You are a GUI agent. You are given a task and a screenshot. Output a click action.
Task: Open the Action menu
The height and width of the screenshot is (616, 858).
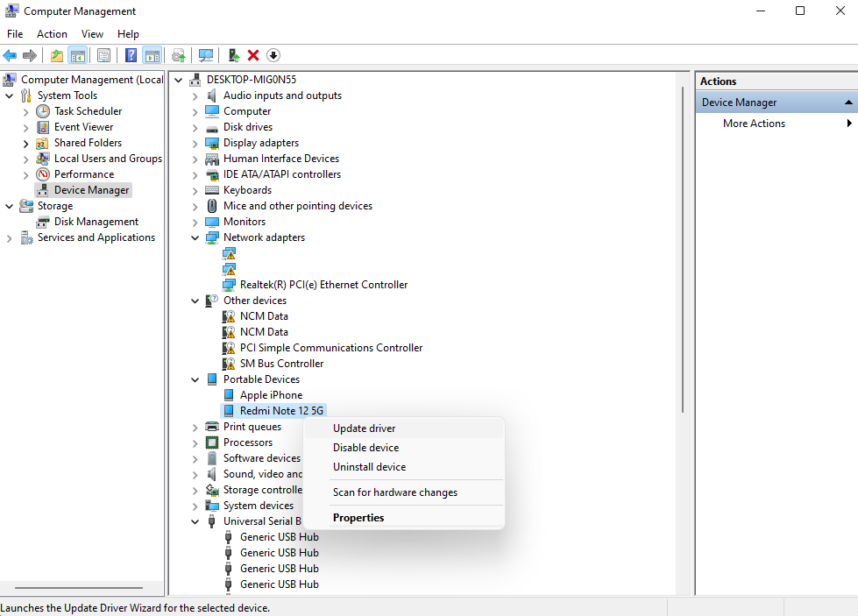click(x=52, y=34)
